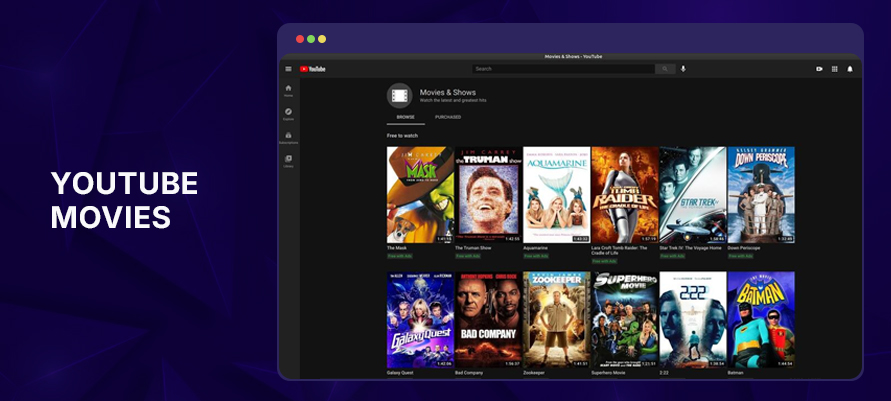Click the "Free to watch" section heading

(402, 136)
